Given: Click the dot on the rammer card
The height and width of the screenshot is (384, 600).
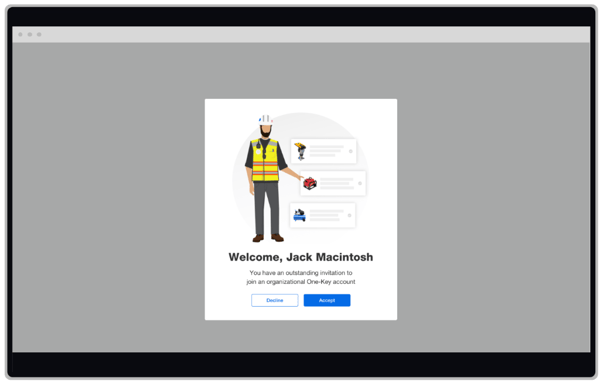Looking at the screenshot, I should point(351,151).
